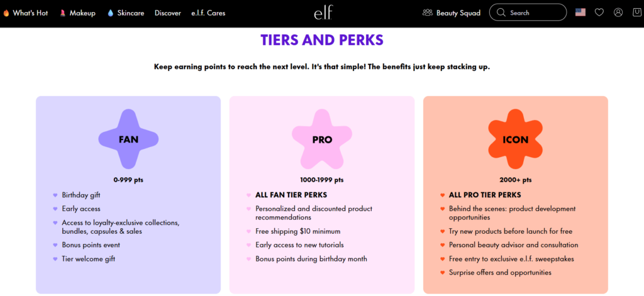Open the e.l.f. Cares menu
Screen dimensions: 644x296
point(208,13)
